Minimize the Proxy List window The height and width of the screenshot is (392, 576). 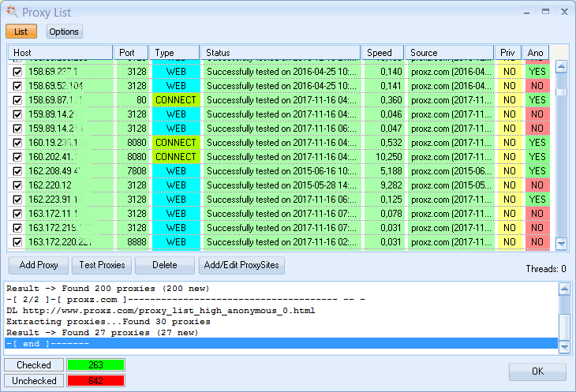[x=526, y=12]
